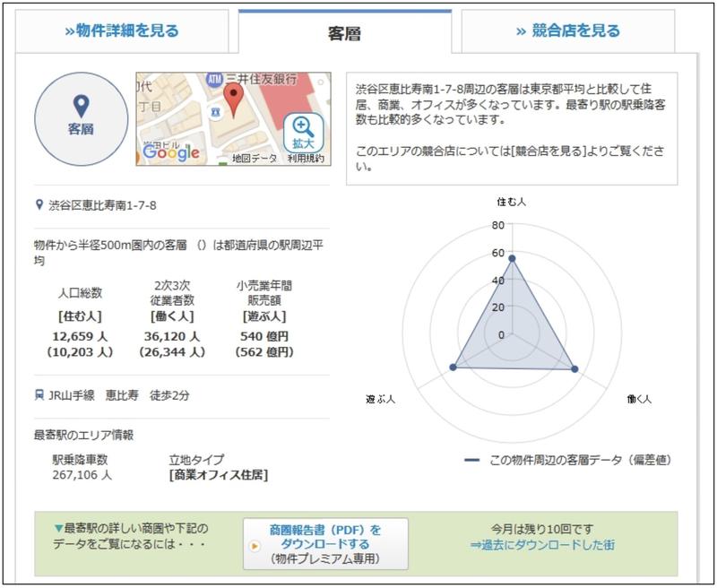This screenshot has height=588, width=717.
Task: Click the map thumbnail of 恵比寿南
Action: (x=234, y=119)
